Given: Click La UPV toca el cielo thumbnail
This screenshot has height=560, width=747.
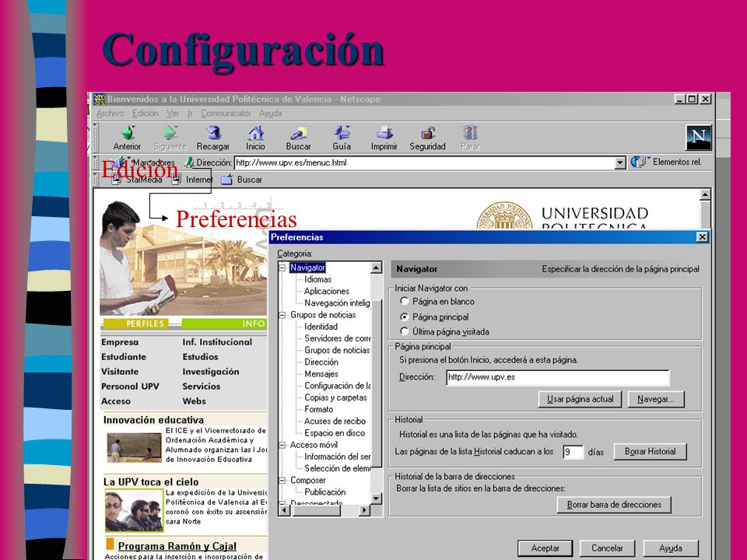Looking at the screenshot, I should pyautogui.click(x=135, y=510).
